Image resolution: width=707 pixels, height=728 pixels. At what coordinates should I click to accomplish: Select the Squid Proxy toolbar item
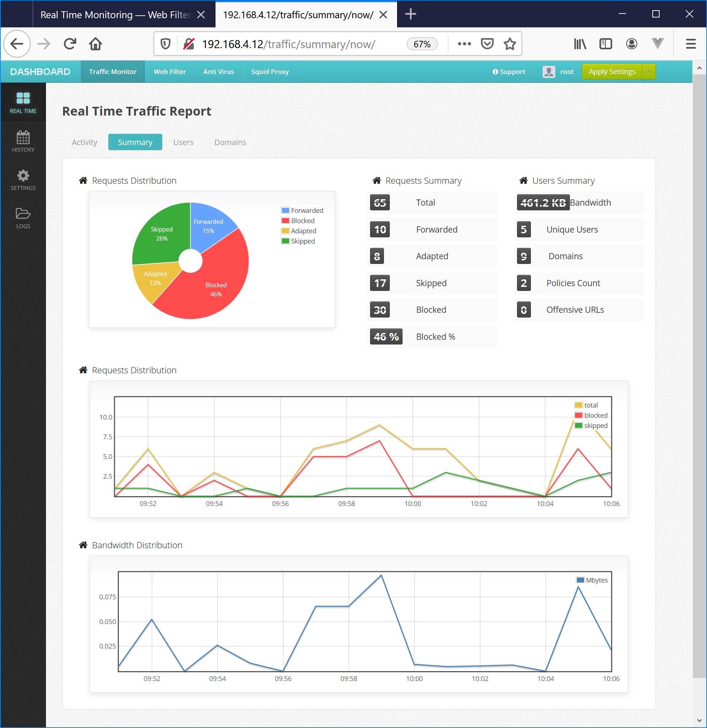coord(269,71)
